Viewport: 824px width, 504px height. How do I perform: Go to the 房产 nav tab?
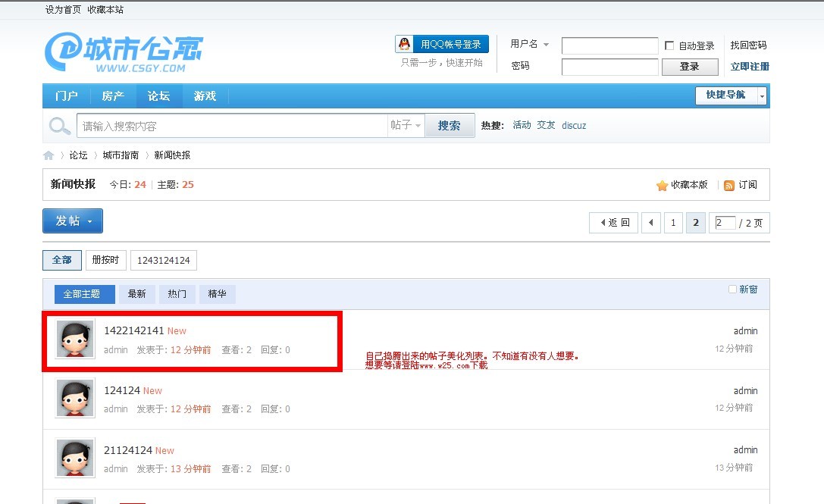pos(113,96)
